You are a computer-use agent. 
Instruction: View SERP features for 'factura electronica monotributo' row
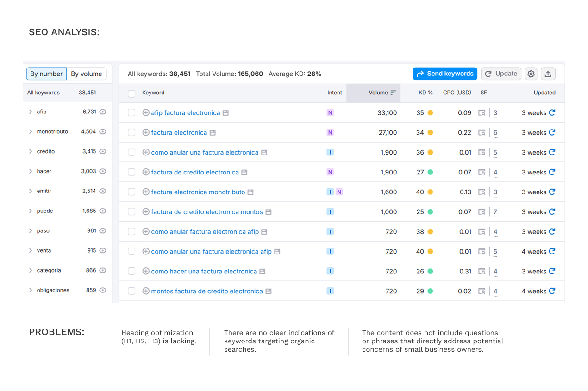(x=482, y=192)
